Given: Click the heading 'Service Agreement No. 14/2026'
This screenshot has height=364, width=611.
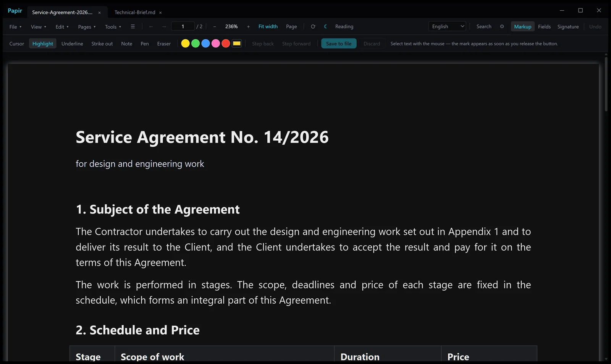Looking at the screenshot, I should [202, 137].
